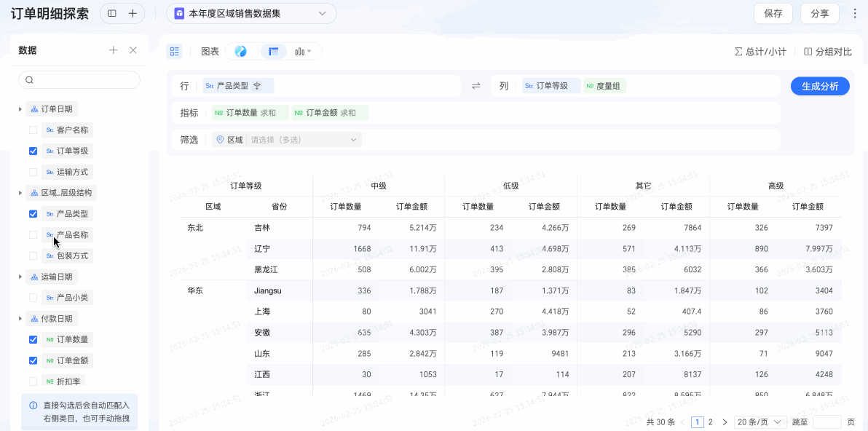Click hierarchy icon on 订单日期 field
Screen dimensions: 868x431
click(x=33, y=109)
